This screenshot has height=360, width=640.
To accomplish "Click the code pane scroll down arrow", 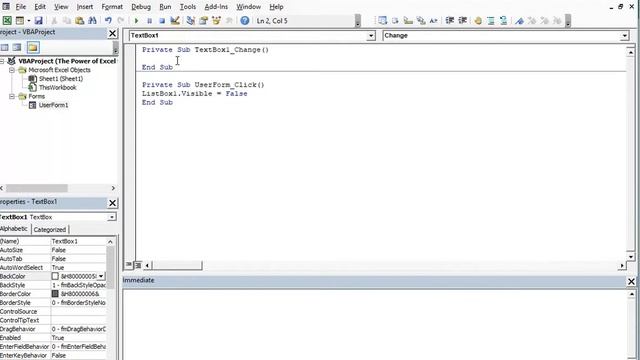I will coord(631,257).
